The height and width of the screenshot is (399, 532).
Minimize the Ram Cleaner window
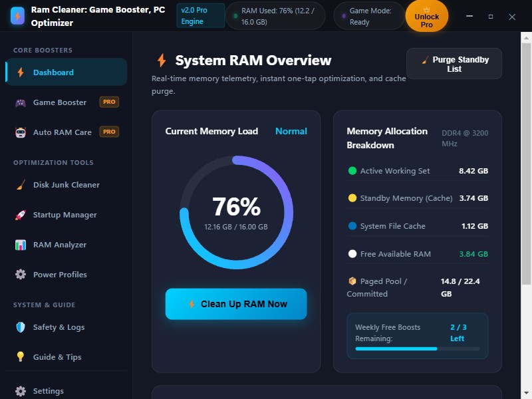click(x=469, y=16)
